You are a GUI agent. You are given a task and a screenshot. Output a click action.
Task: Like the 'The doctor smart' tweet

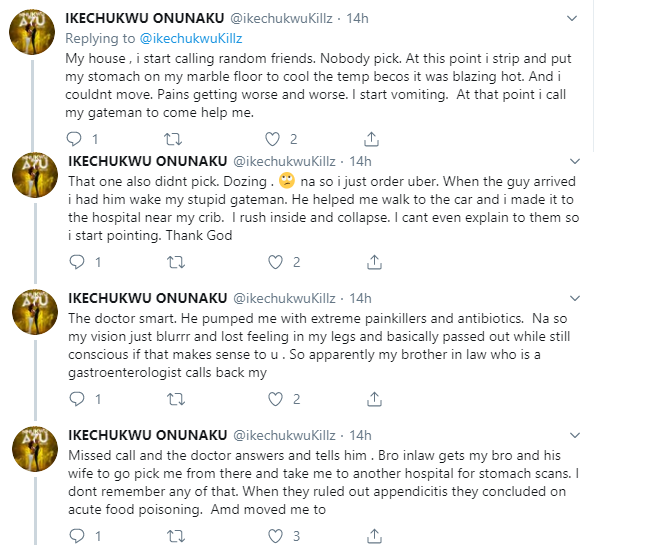275,399
